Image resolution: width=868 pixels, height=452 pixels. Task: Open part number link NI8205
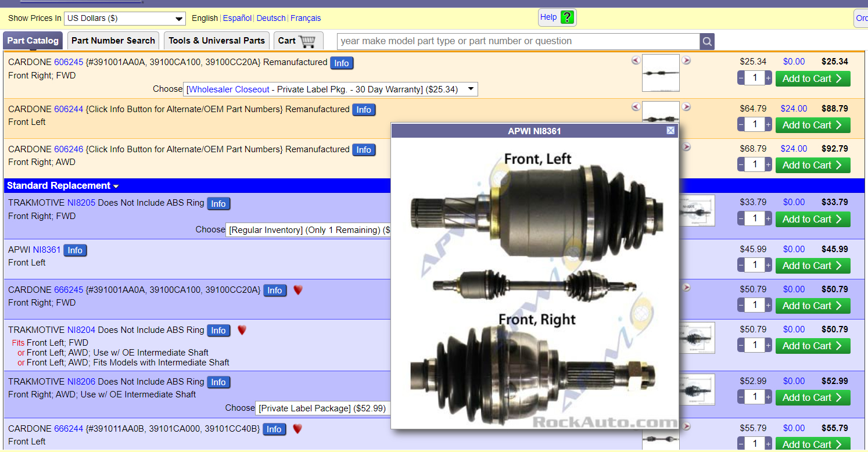click(81, 203)
